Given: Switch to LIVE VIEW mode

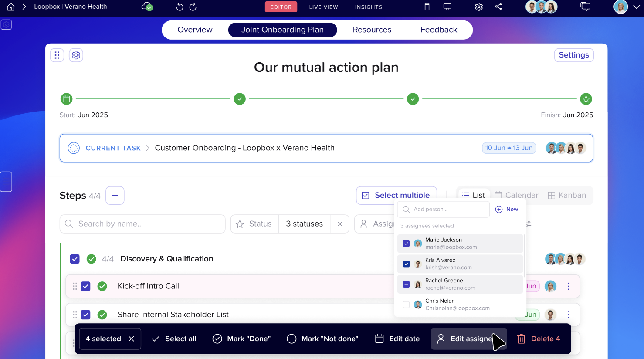Looking at the screenshot, I should tap(323, 7).
